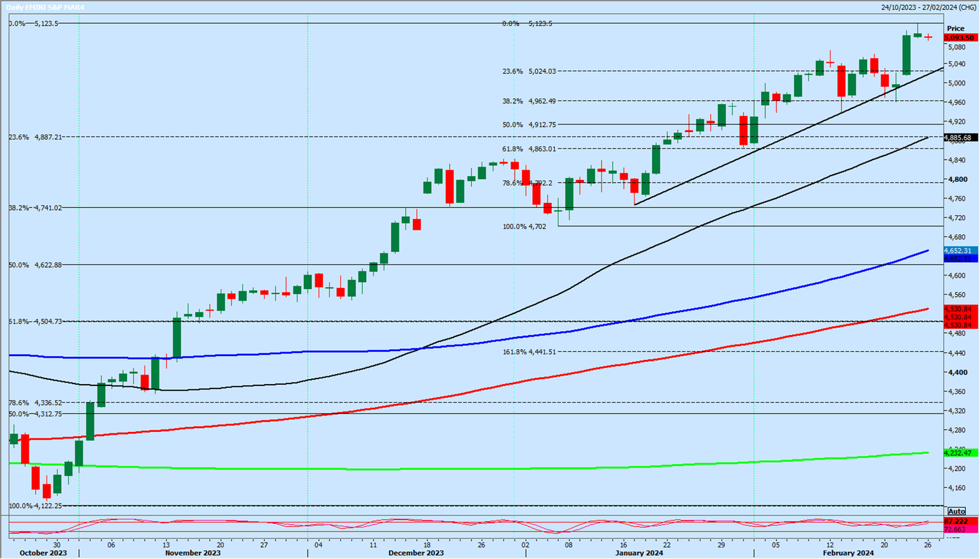Click the December 2023 month label
The width and height of the screenshot is (980, 559).
click(x=416, y=553)
